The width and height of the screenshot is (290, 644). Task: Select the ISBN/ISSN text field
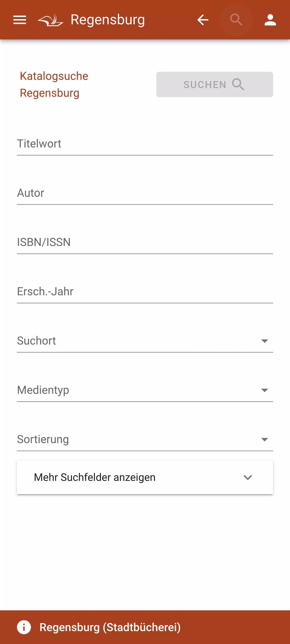coord(145,243)
